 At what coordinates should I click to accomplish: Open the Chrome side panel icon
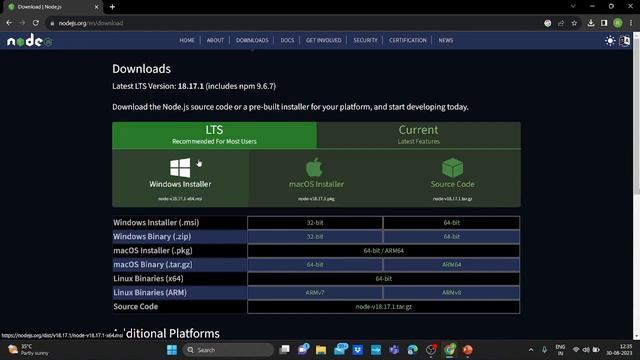tap(604, 23)
